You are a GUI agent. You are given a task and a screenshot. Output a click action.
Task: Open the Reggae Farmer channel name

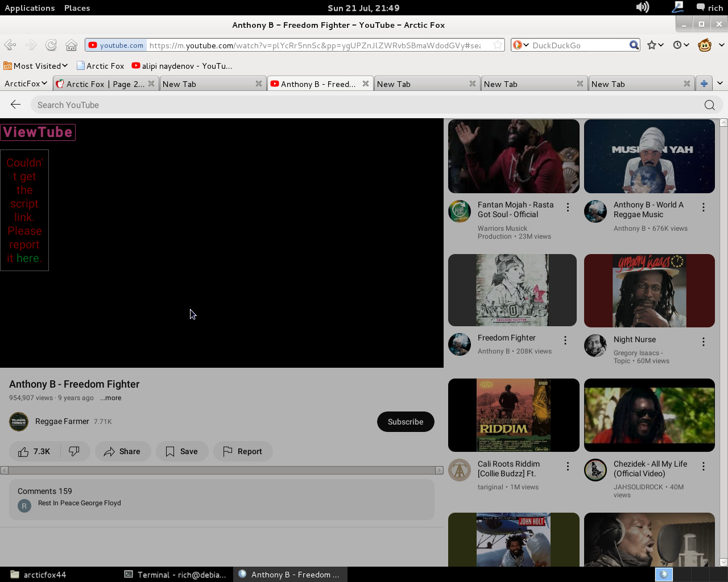pyautogui.click(x=62, y=421)
